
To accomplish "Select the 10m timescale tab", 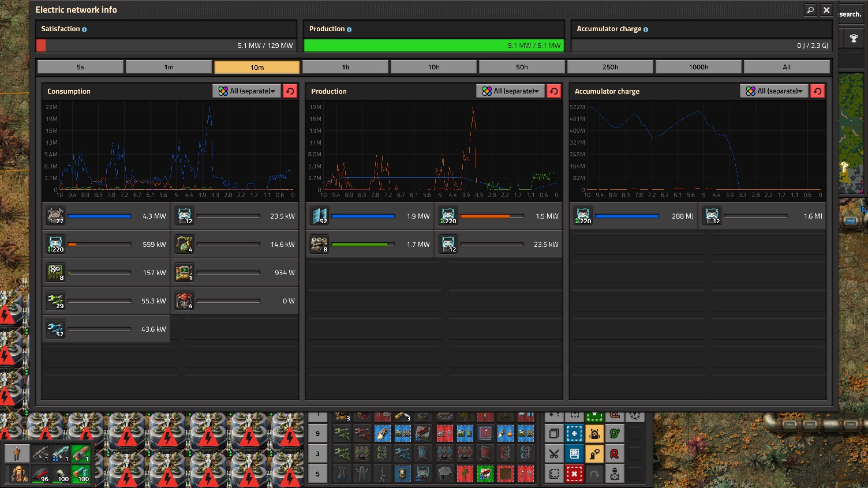I will click(257, 67).
